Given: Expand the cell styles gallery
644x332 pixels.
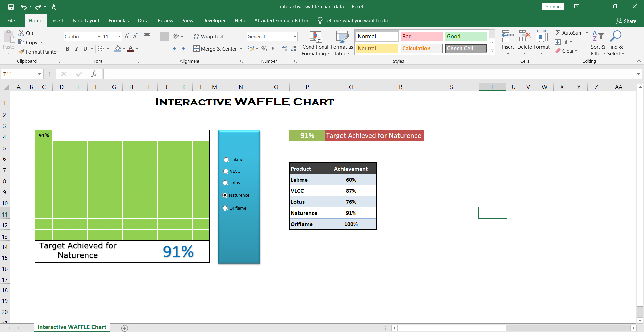Looking at the screenshot, I should pyautogui.click(x=492, y=51).
